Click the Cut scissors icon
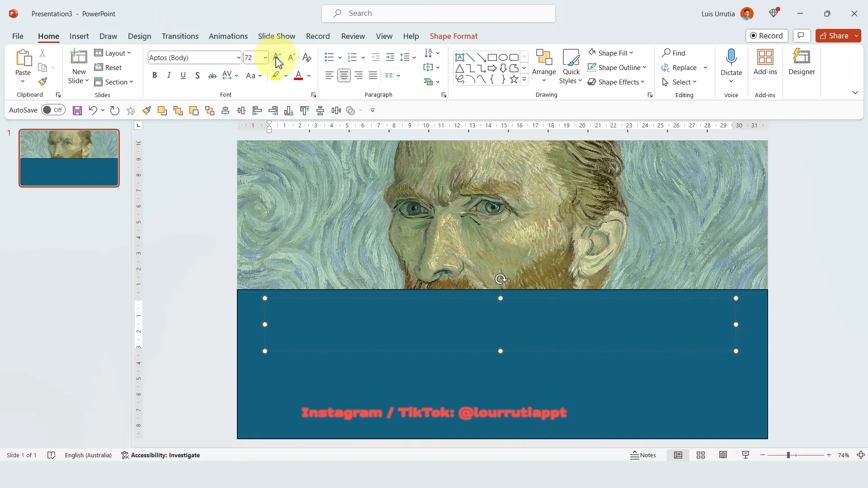Image resolution: width=868 pixels, height=488 pixels. click(x=42, y=53)
